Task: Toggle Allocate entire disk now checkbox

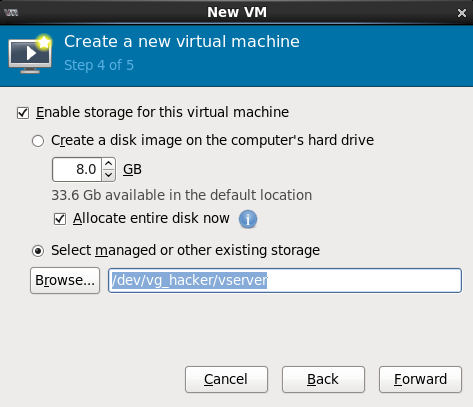Action: coord(60,219)
